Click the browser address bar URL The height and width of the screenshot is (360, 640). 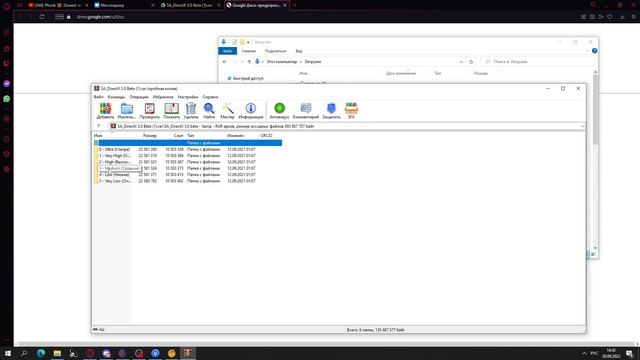(x=100, y=17)
